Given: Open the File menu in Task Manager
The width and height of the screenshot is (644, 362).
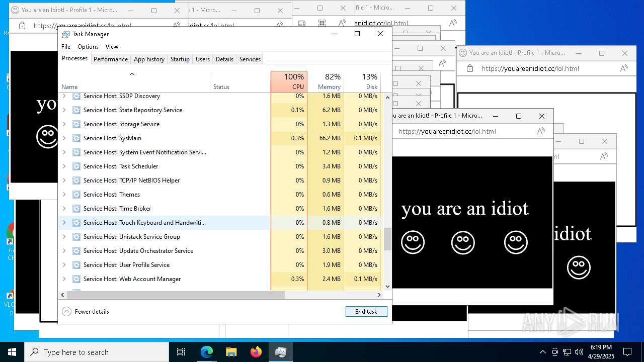Looking at the screenshot, I should (x=66, y=46).
